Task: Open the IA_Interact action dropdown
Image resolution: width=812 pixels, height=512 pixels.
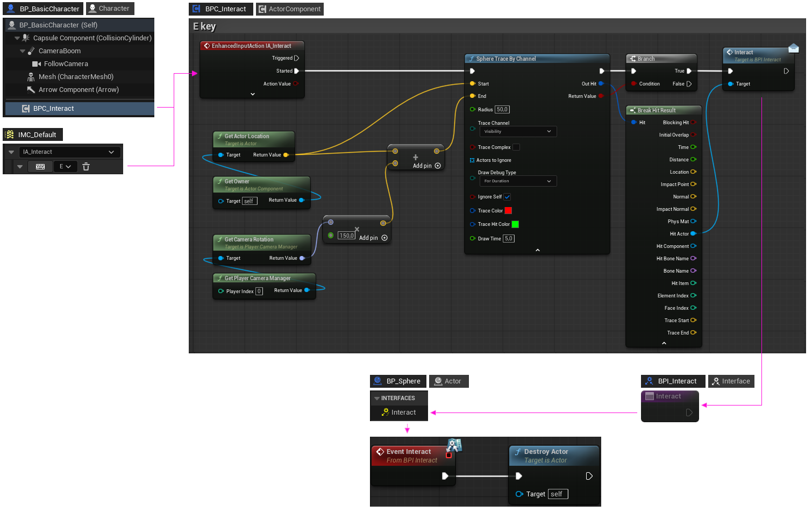Action: 68,152
